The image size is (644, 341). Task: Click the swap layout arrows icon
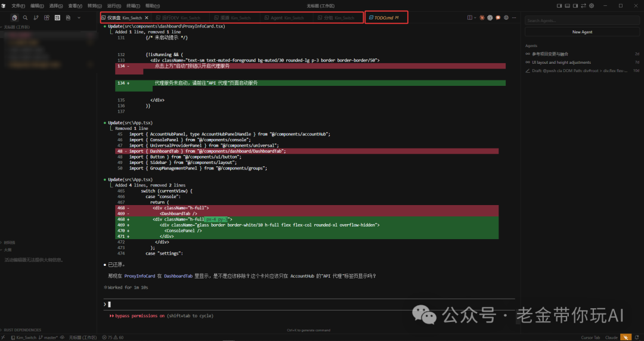click(x=583, y=6)
